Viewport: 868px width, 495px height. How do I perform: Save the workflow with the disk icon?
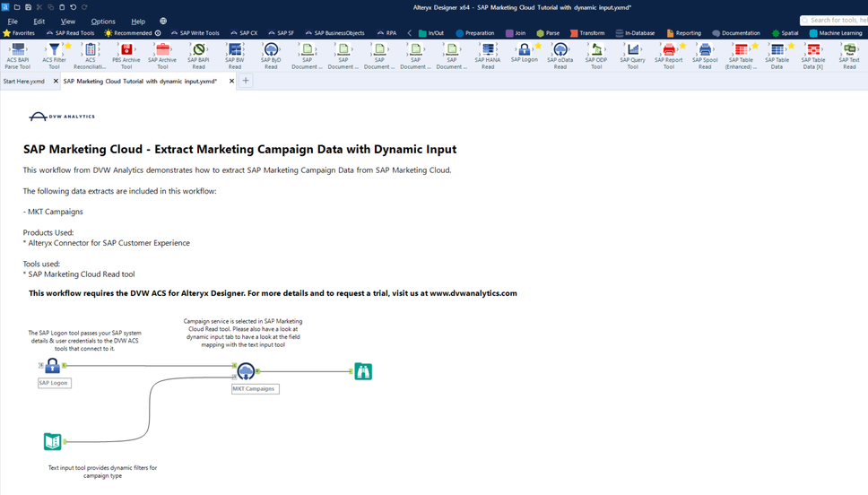pyautogui.click(x=28, y=7)
